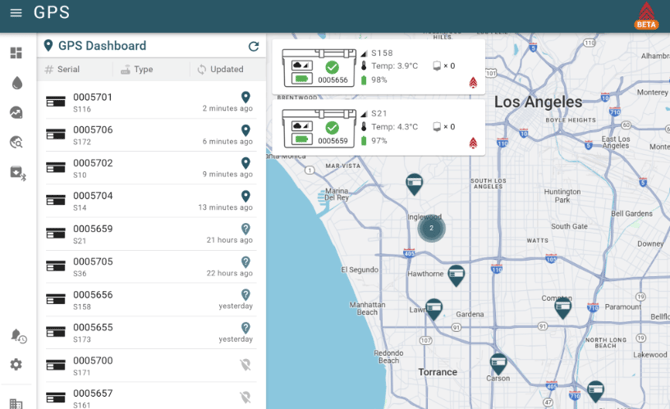Click the Torrance map label
The width and height of the screenshot is (670, 409).
(438, 372)
